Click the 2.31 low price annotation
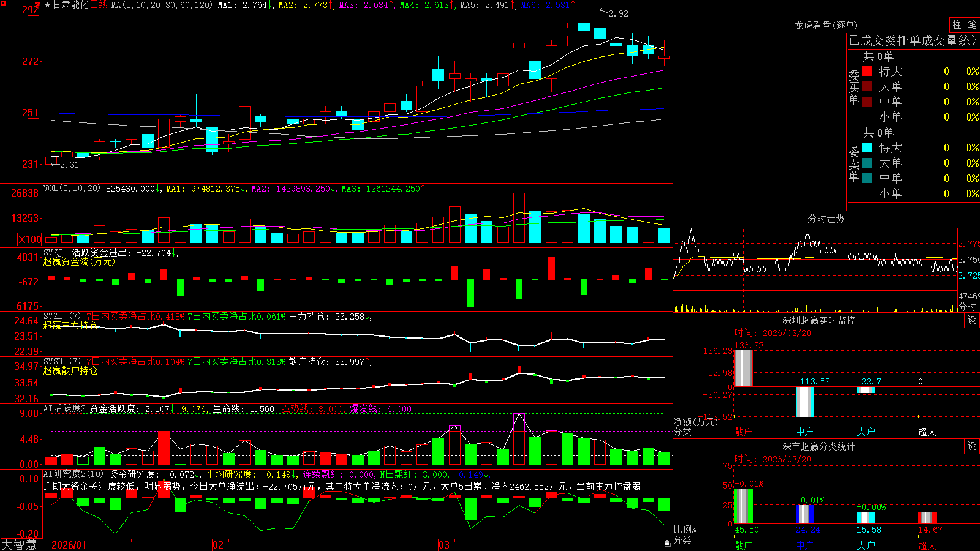 69,165
